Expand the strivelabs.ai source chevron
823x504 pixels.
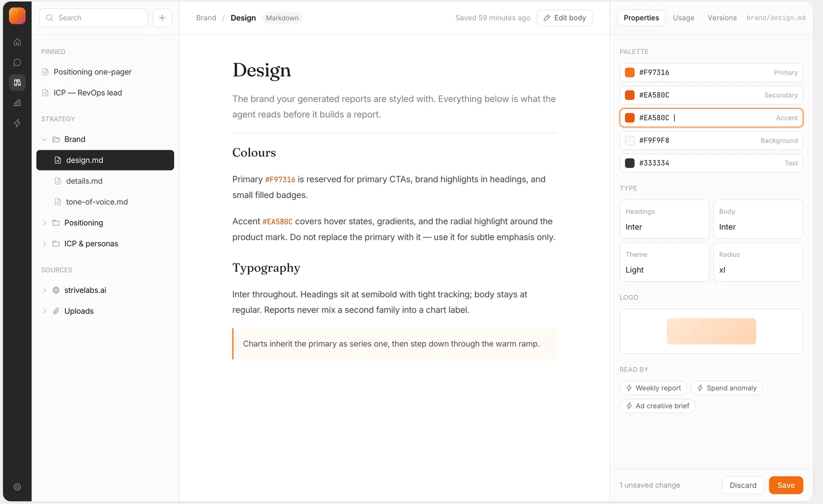click(x=44, y=290)
